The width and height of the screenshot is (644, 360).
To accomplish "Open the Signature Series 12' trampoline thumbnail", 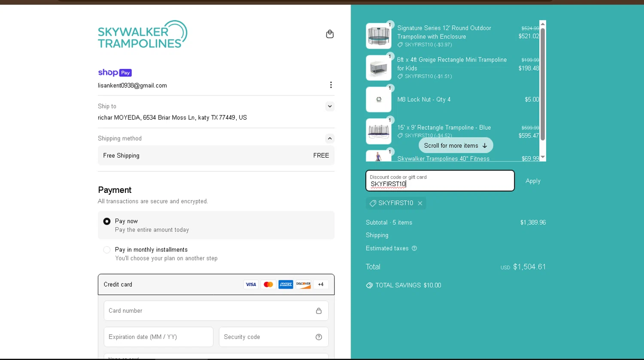I will pos(379,36).
